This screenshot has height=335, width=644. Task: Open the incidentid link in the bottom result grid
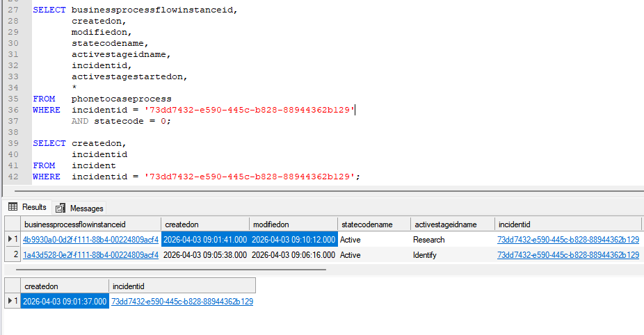point(182,302)
